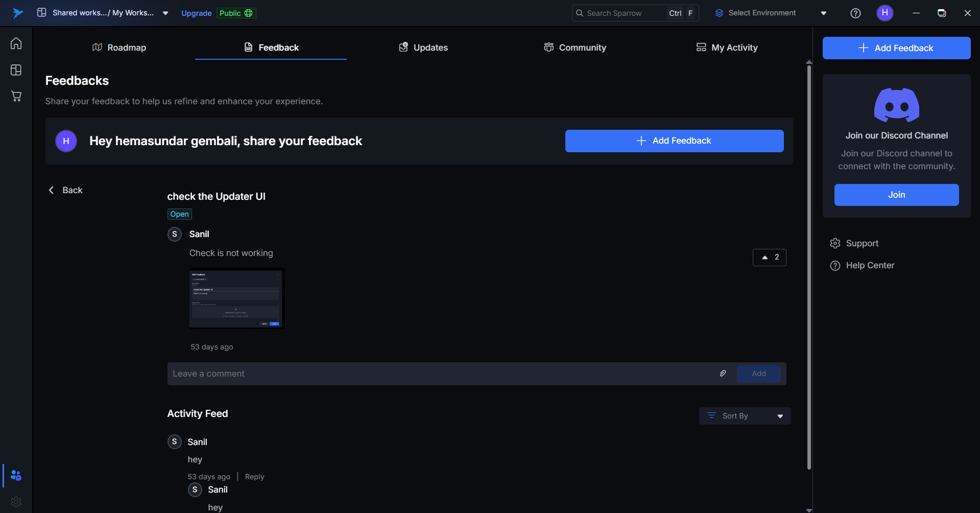980x513 pixels.
Task: Open the marketplace cart icon in sidebar
Action: pos(16,96)
